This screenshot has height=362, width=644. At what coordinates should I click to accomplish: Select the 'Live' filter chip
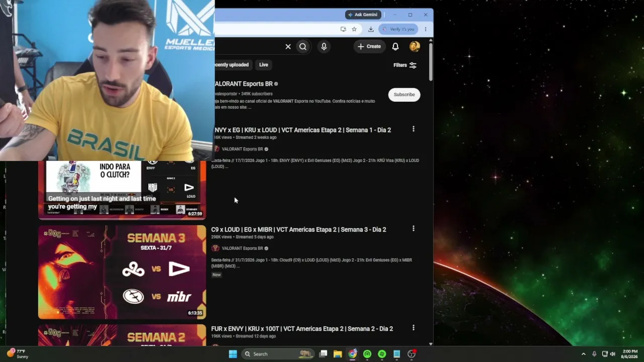pos(264,65)
